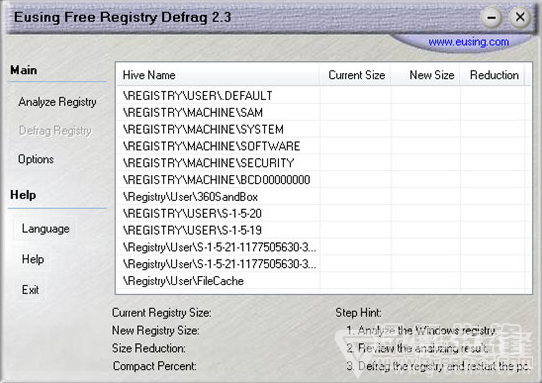Click the Size Reduction label

coord(149,348)
